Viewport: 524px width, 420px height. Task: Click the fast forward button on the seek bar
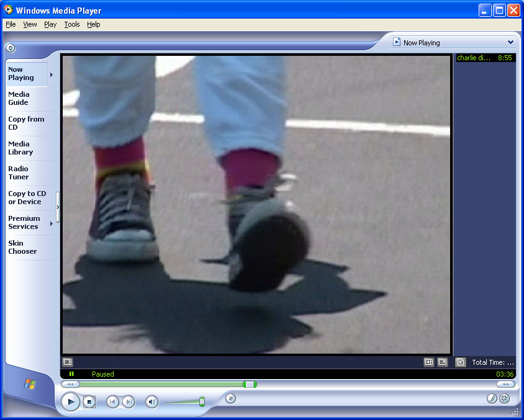tap(505, 385)
